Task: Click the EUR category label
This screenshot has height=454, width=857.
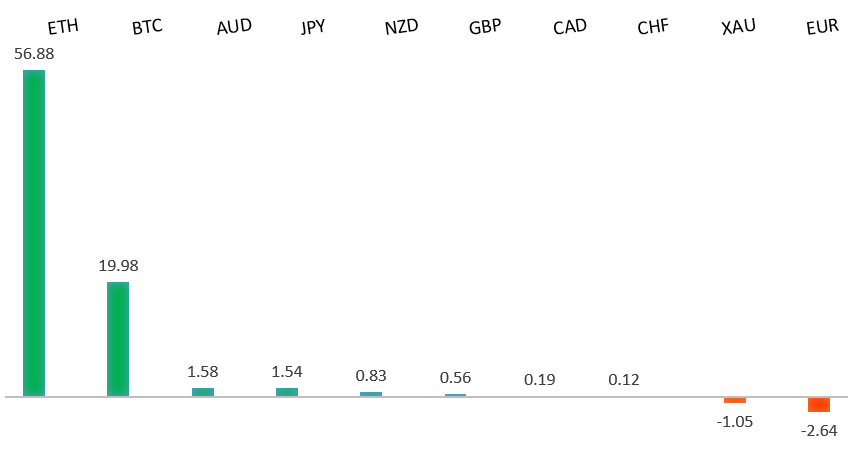Action: point(821,28)
